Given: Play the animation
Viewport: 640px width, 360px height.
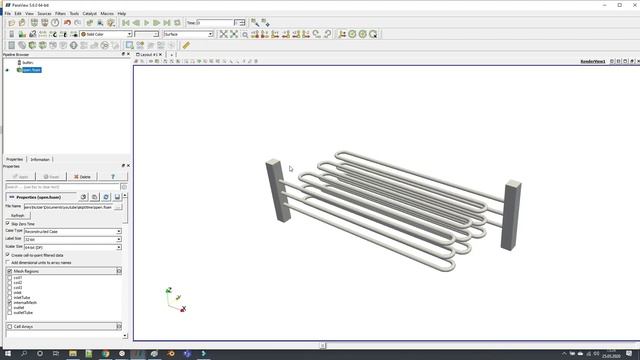Looking at the screenshot, I should point(146,23).
